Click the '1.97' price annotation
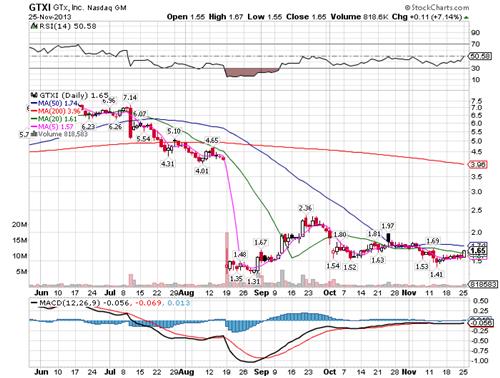This screenshot has height=378, width=500. 388,226
